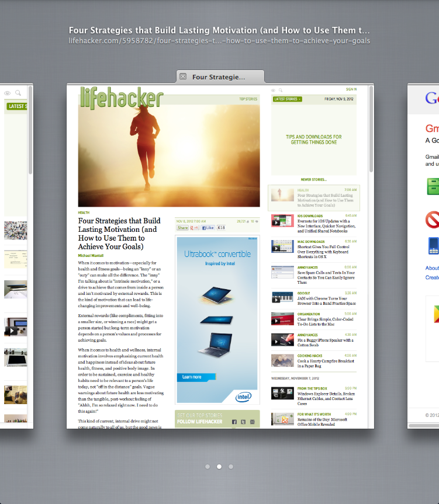
Task: Select the middle tab page dot
Action: click(x=219, y=467)
